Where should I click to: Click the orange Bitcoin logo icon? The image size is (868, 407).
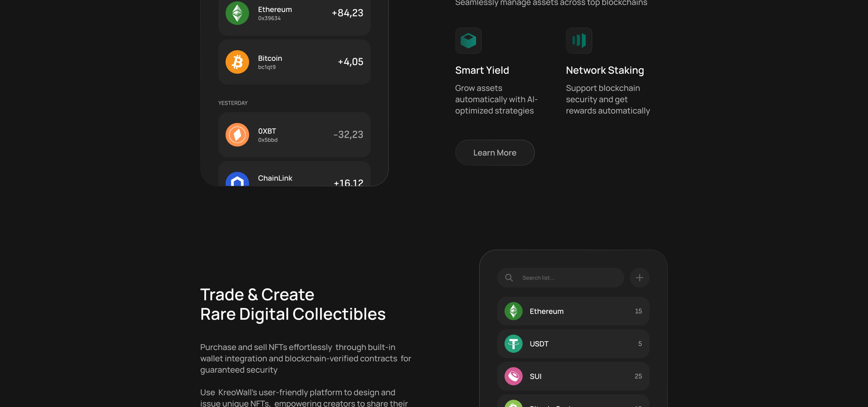pos(237,62)
